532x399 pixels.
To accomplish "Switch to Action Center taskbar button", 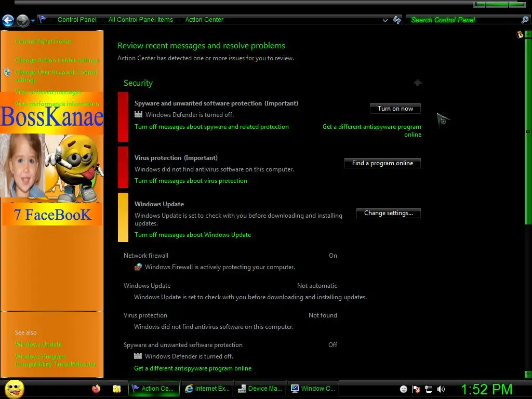I will pyautogui.click(x=154, y=389).
